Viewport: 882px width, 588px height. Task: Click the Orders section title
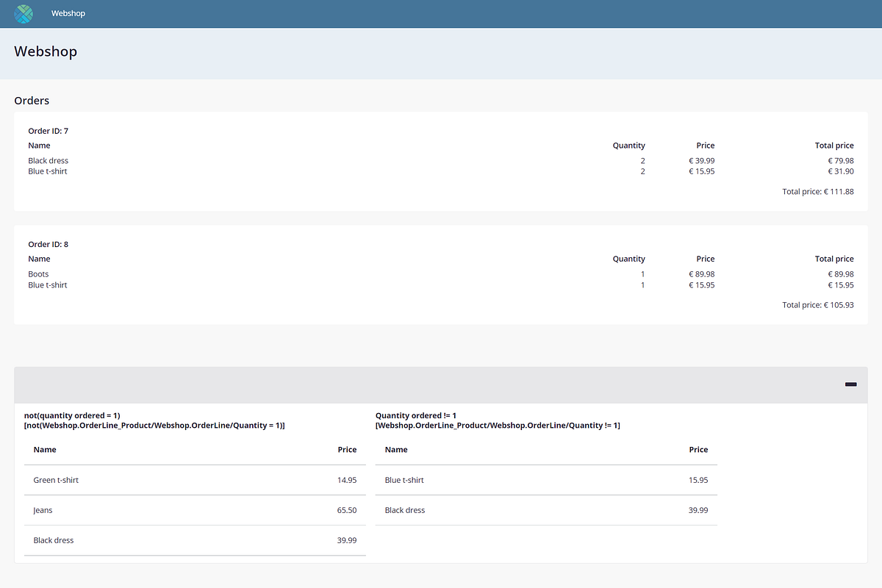32,100
